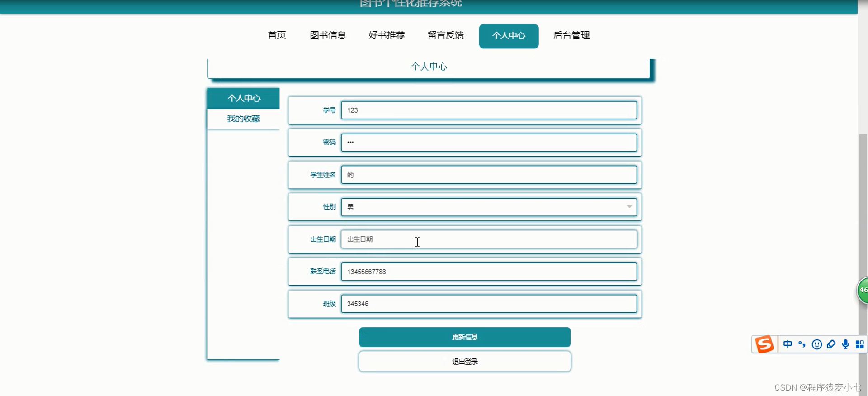Click the green floating 46 badge
This screenshot has width=868, height=396.
863,290
